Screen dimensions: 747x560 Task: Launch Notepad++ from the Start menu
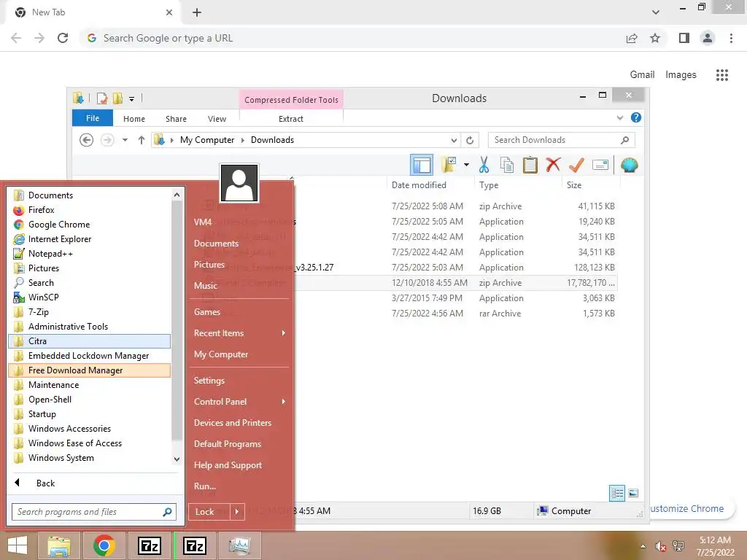[x=90, y=253]
